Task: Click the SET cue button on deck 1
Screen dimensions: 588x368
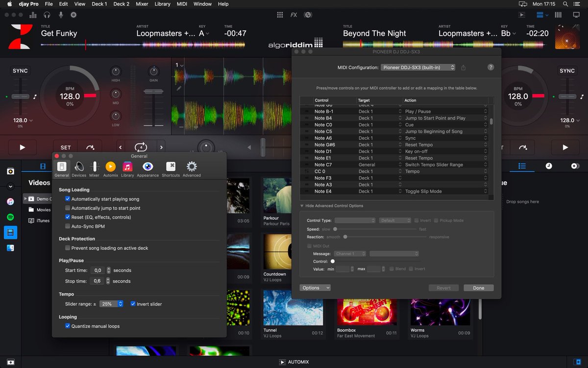Action: [66, 147]
